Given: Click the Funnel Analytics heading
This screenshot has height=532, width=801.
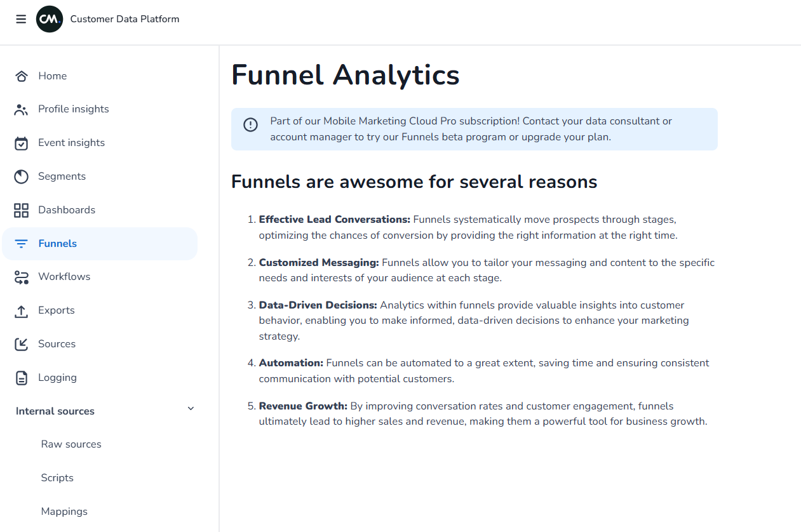Looking at the screenshot, I should pyautogui.click(x=345, y=75).
